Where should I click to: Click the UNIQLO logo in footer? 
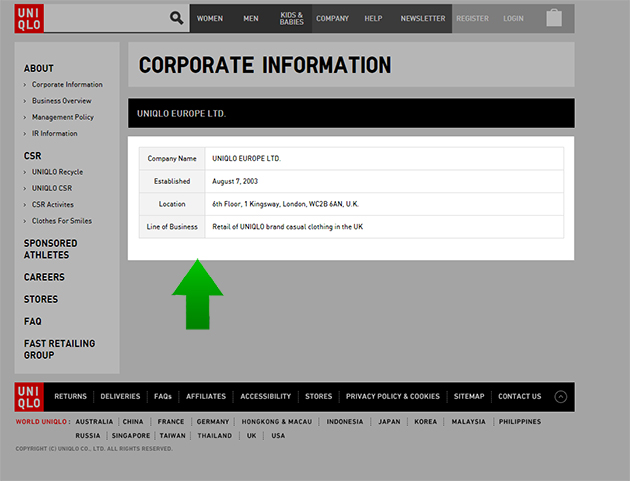click(x=29, y=397)
